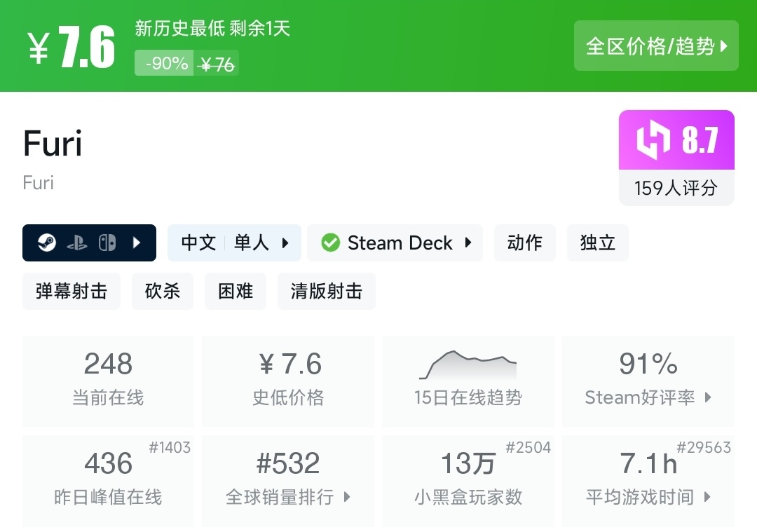Click the Steam platform icon
This screenshot has width=757, height=532.
point(47,243)
